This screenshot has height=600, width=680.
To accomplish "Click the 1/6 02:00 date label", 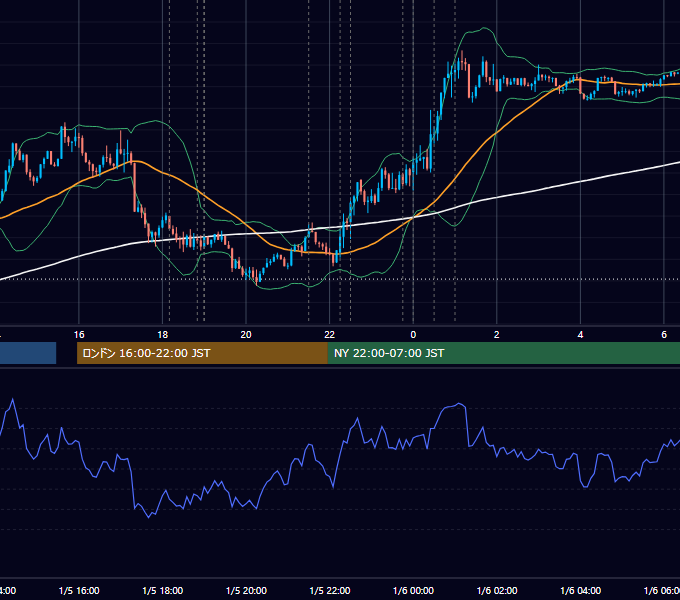I will 497,590.
